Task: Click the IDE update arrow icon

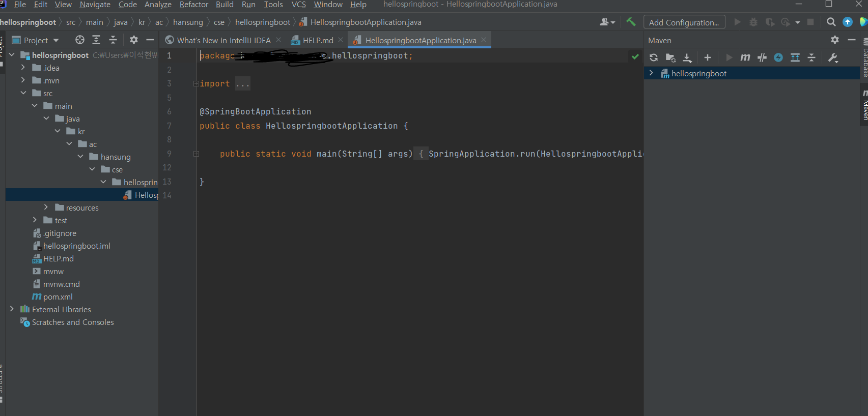Action: click(848, 22)
